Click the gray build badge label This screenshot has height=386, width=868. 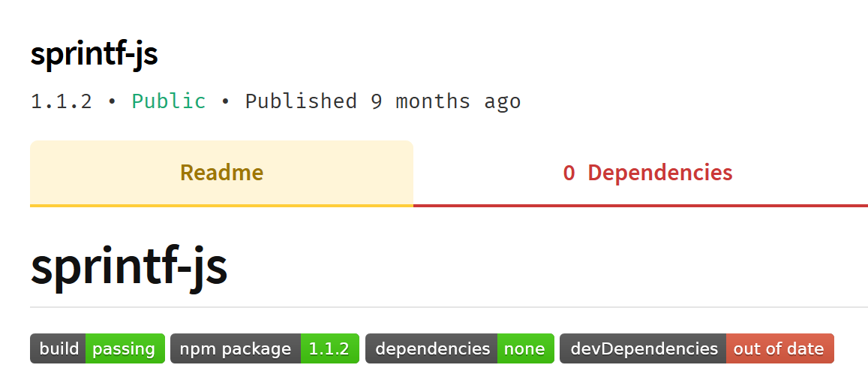[x=59, y=348]
